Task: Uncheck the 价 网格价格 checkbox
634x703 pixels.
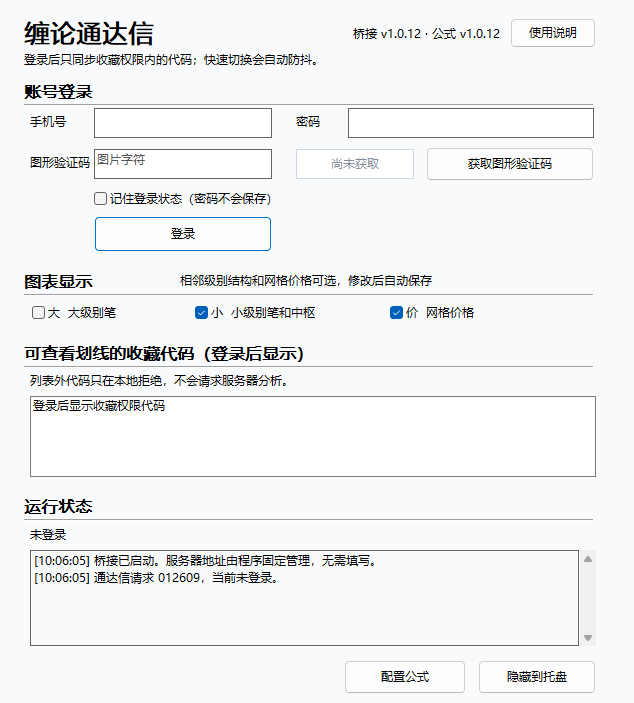Action: tap(396, 312)
